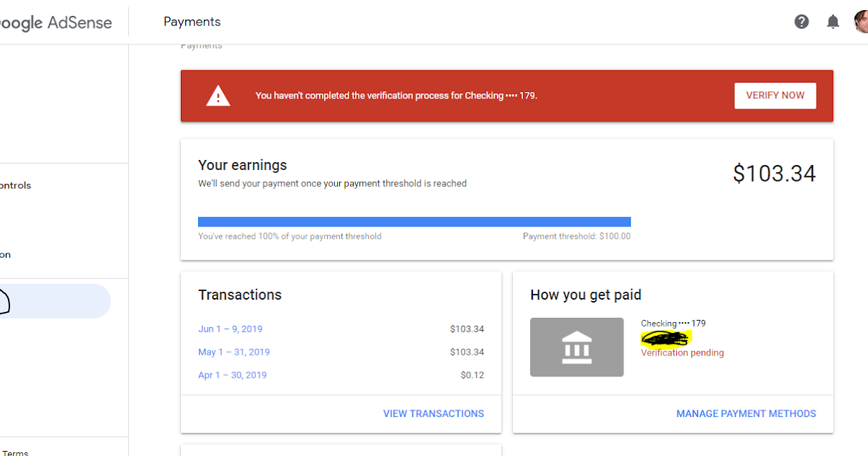Click the payment threshold progress bar
The height and width of the screenshot is (456, 868).
click(414, 221)
